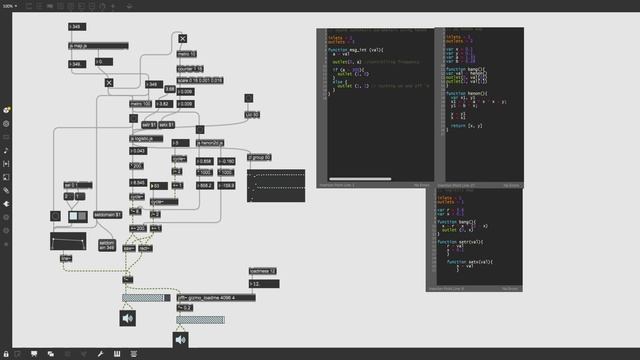Click the plus icon in the top toolbar

point(113,6)
